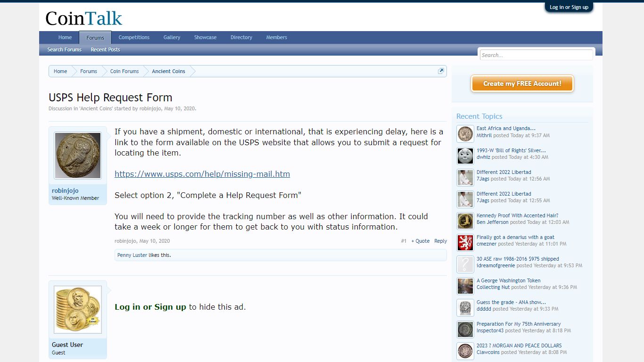Click the Guest User gold coins avatar
This screenshot has width=644, height=362.
78,310
